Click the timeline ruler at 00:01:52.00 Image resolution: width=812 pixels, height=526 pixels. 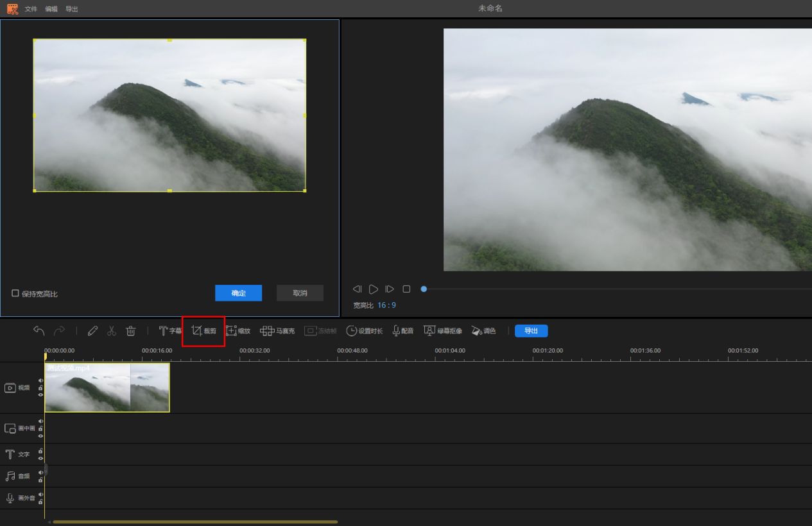pos(743,351)
